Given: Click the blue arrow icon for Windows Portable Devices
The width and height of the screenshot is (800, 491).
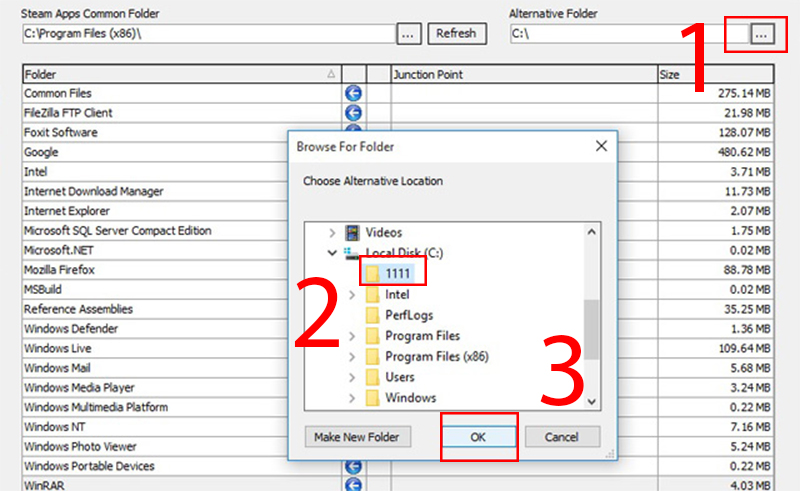Looking at the screenshot, I should 353,466.
